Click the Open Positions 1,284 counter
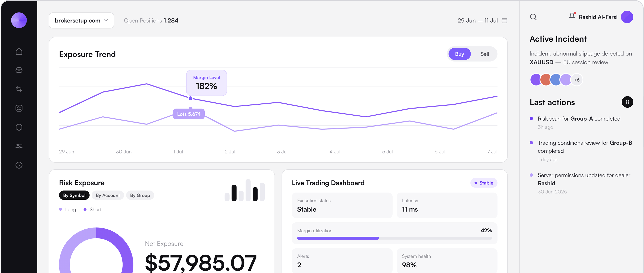 pyautogui.click(x=151, y=21)
